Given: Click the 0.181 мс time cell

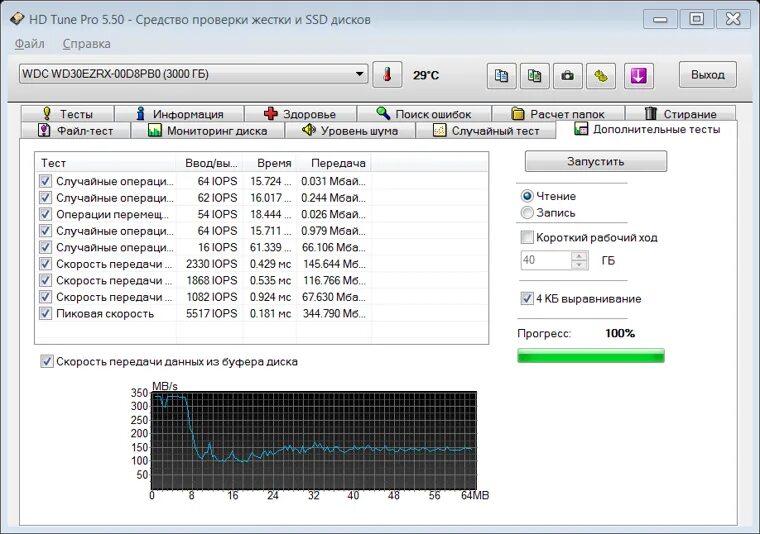Looking at the screenshot, I should click(x=270, y=314).
